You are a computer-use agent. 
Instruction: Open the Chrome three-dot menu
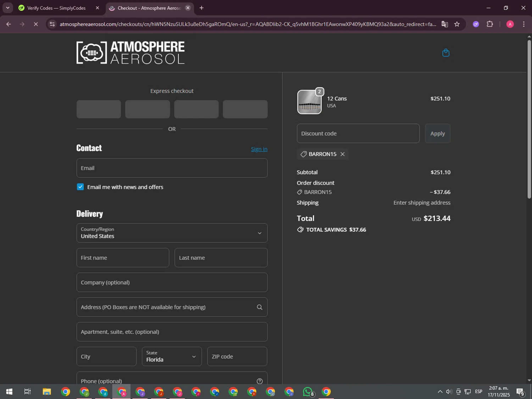coord(524,24)
